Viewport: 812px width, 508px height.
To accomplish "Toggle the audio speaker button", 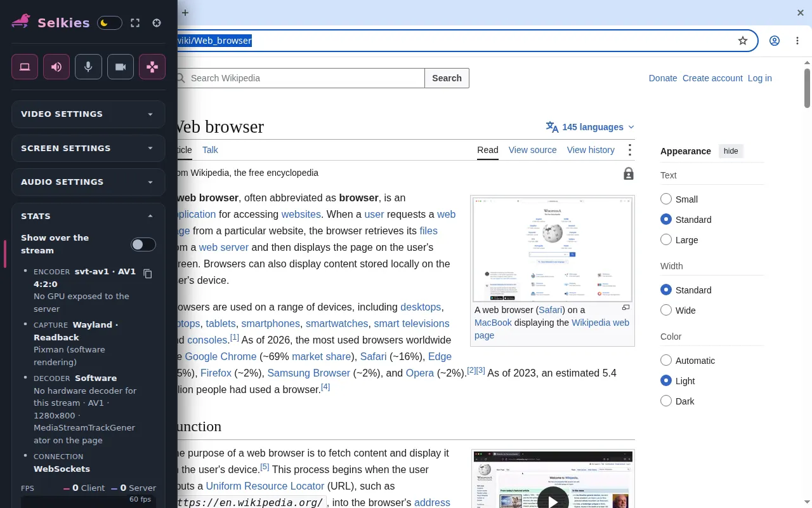I will [56, 67].
